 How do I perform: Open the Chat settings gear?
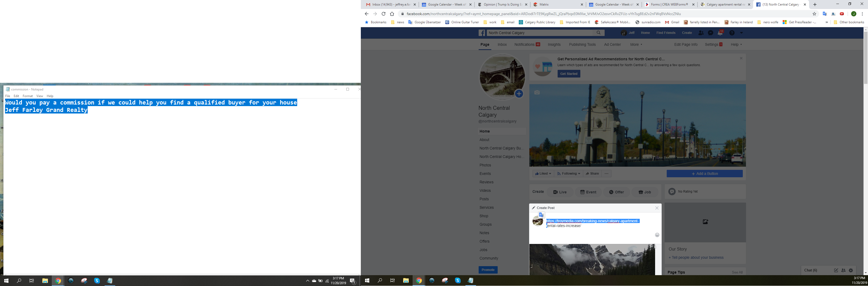coord(851,270)
